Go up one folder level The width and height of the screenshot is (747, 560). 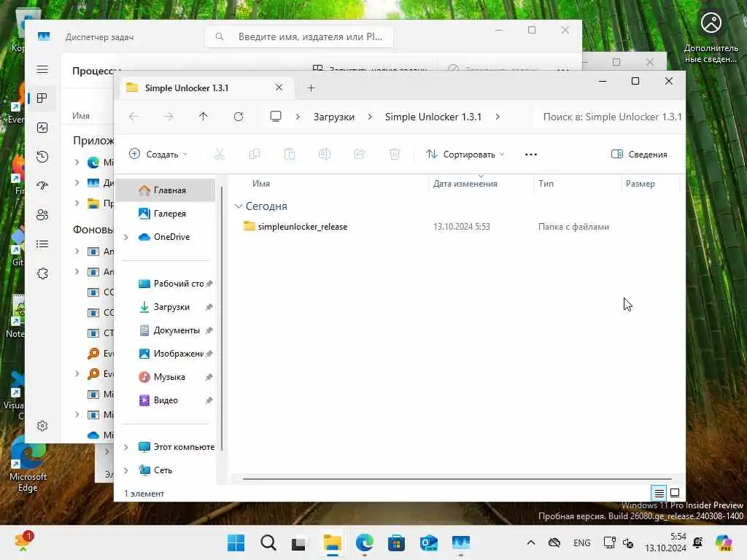(x=204, y=117)
